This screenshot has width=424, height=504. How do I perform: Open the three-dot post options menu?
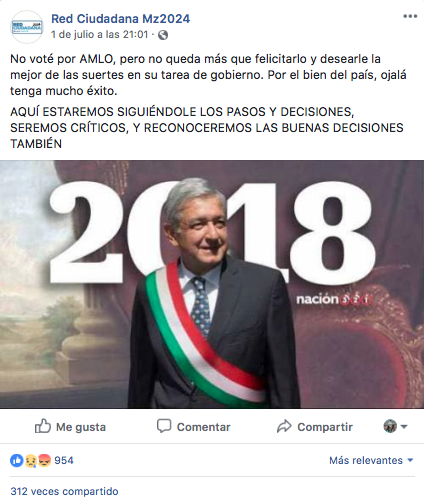[x=410, y=16]
